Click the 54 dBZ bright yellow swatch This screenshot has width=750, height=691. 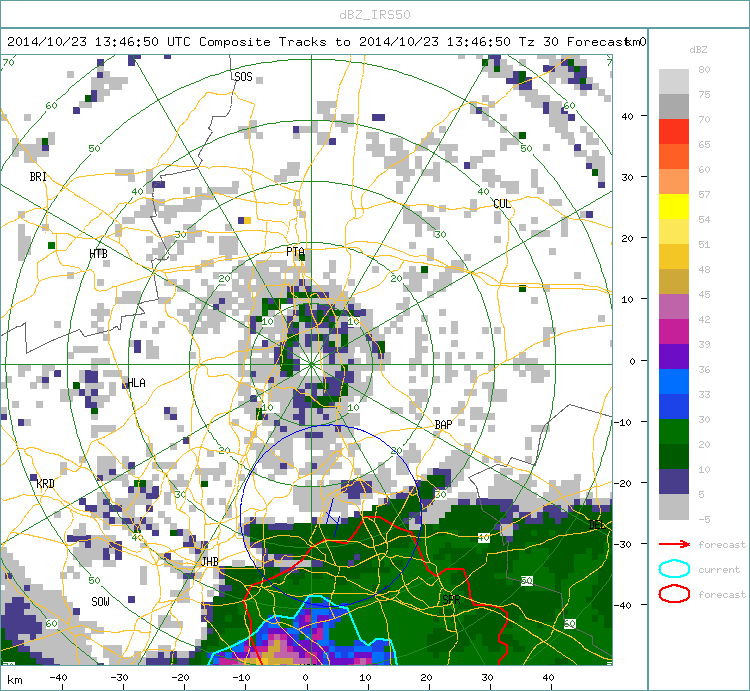click(674, 206)
